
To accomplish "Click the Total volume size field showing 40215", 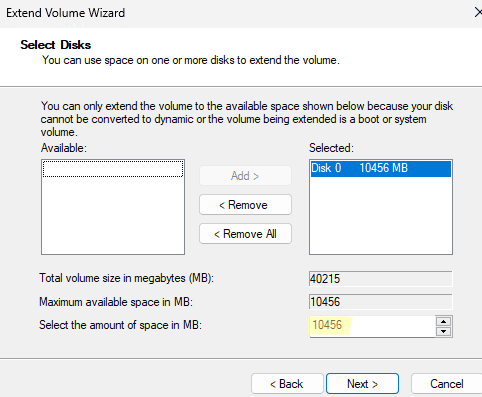I will pyautogui.click(x=381, y=279).
